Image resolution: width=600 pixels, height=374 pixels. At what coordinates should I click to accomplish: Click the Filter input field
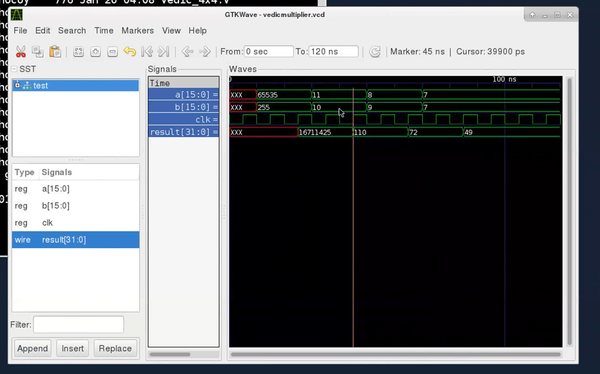78,325
